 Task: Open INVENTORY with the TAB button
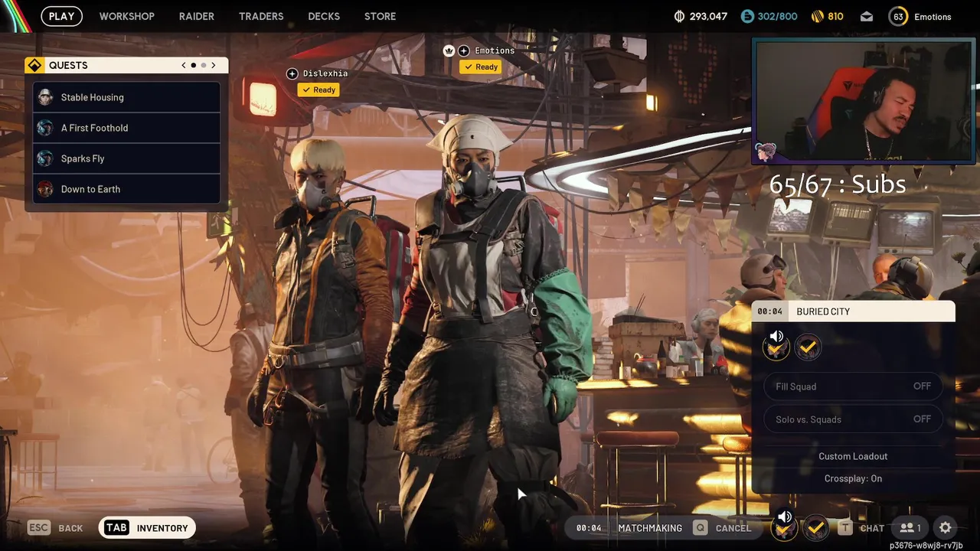tap(148, 528)
